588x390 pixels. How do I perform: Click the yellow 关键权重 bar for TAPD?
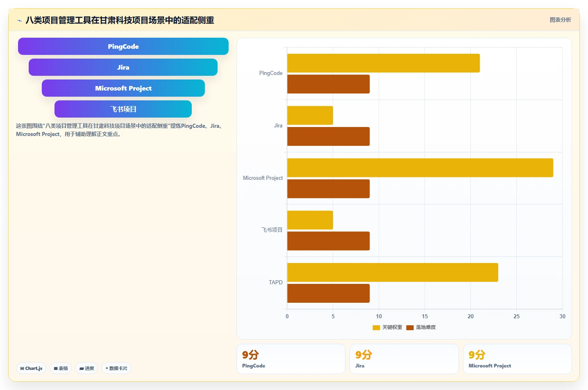393,272
